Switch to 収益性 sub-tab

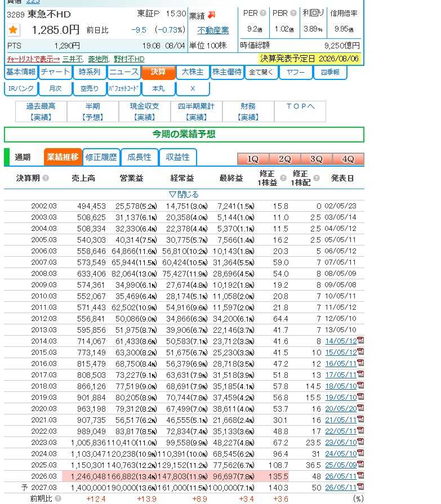(178, 157)
